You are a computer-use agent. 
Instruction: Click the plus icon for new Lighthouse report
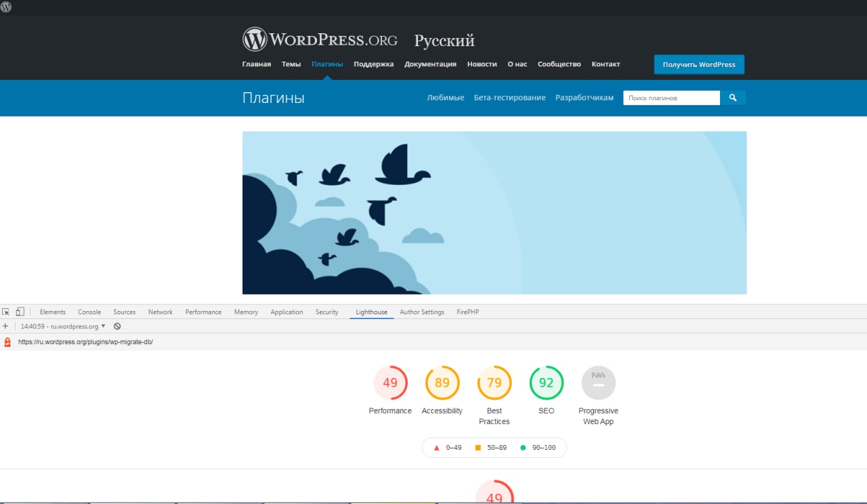(5, 326)
